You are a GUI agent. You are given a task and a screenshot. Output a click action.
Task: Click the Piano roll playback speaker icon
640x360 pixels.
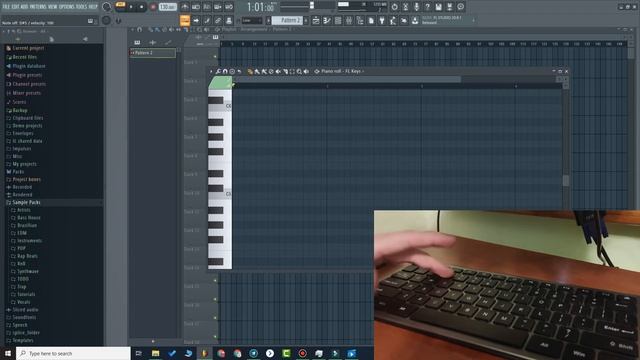306,71
